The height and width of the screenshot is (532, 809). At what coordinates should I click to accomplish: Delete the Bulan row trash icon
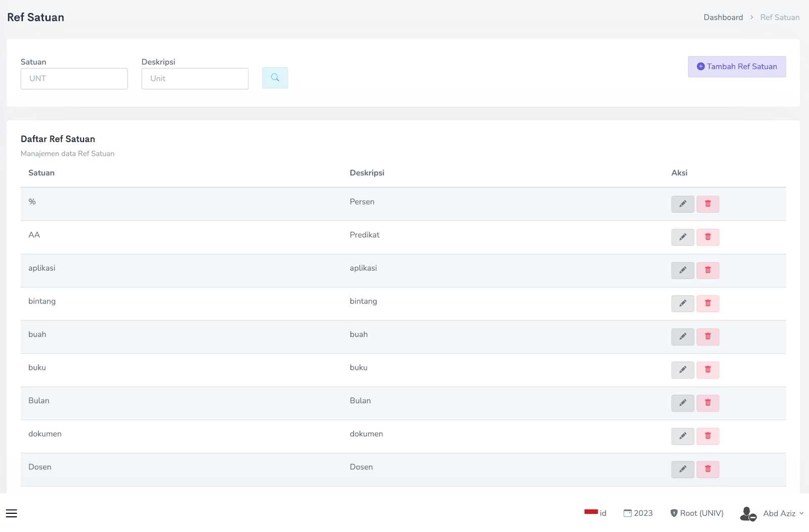tap(707, 403)
